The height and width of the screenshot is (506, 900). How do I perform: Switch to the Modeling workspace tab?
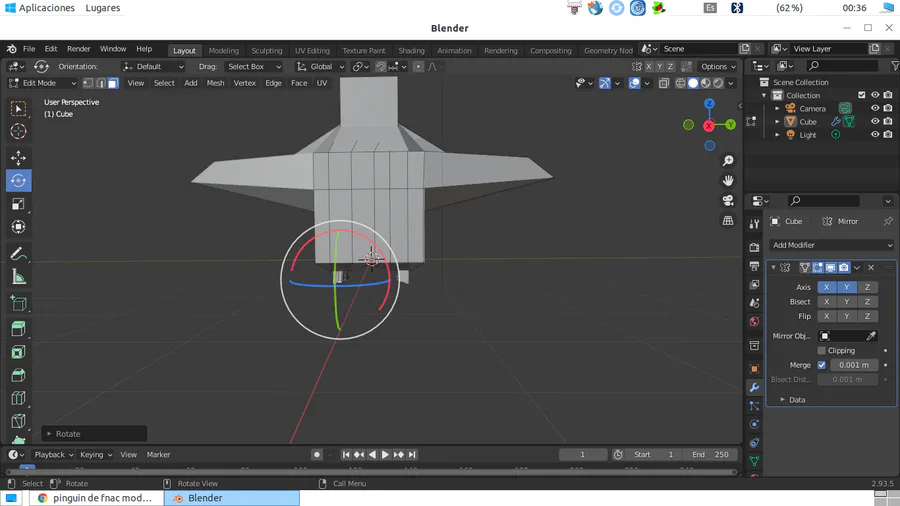[x=223, y=50]
